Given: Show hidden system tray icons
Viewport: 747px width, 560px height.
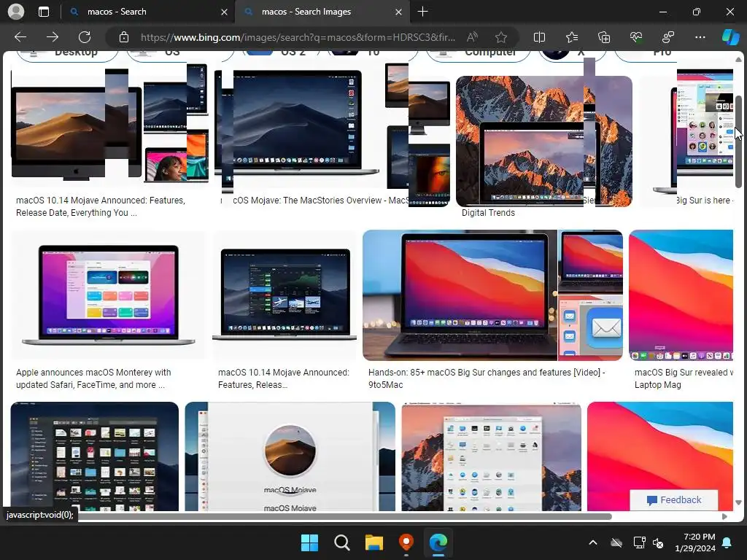Looking at the screenshot, I should click(x=593, y=542).
